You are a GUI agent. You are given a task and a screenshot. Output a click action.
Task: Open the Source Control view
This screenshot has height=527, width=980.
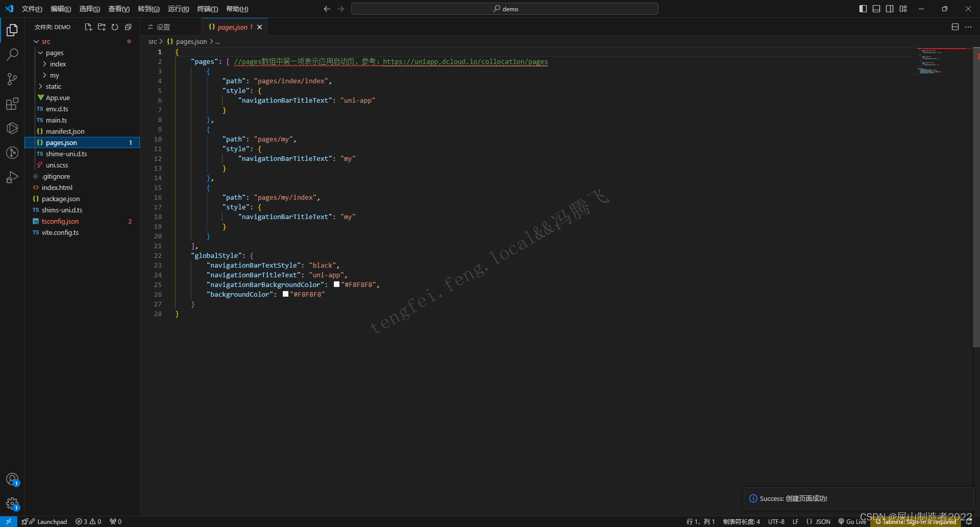[x=12, y=79]
